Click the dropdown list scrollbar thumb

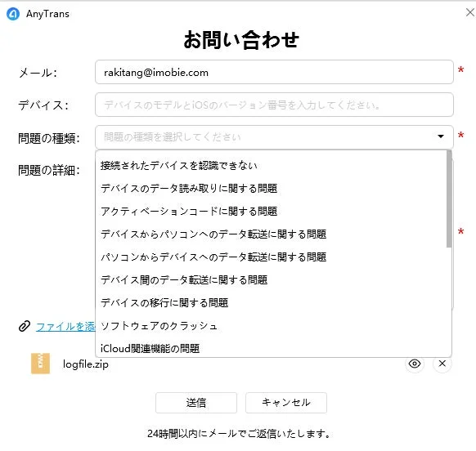tap(449, 199)
